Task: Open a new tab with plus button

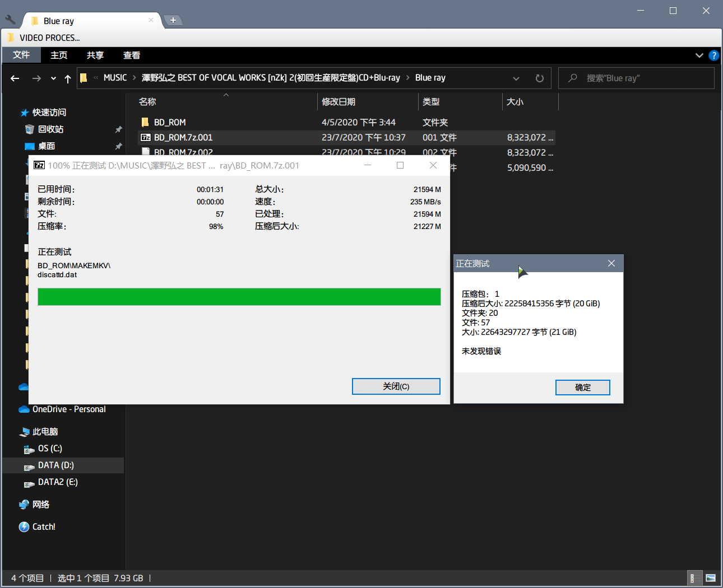Action: coord(173,20)
